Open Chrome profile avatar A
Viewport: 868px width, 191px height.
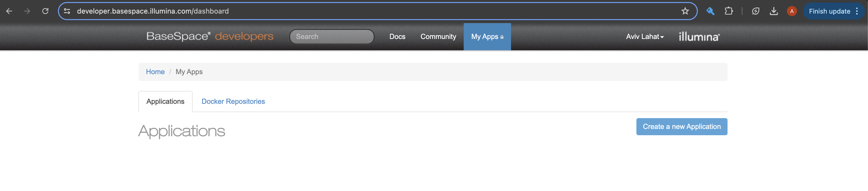(x=791, y=11)
